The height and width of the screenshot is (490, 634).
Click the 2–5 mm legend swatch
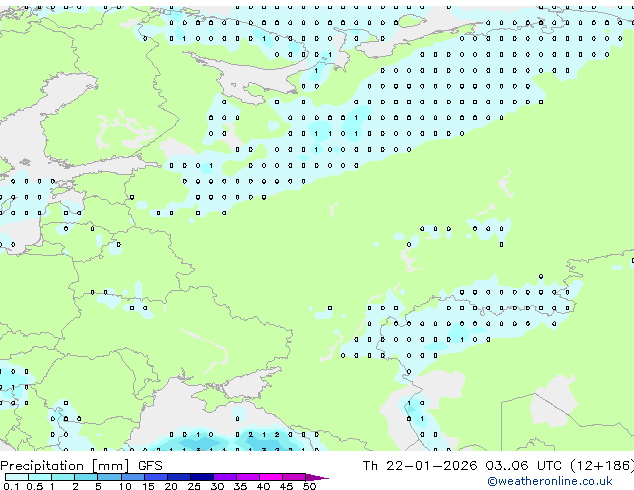click(x=86, y=477)
